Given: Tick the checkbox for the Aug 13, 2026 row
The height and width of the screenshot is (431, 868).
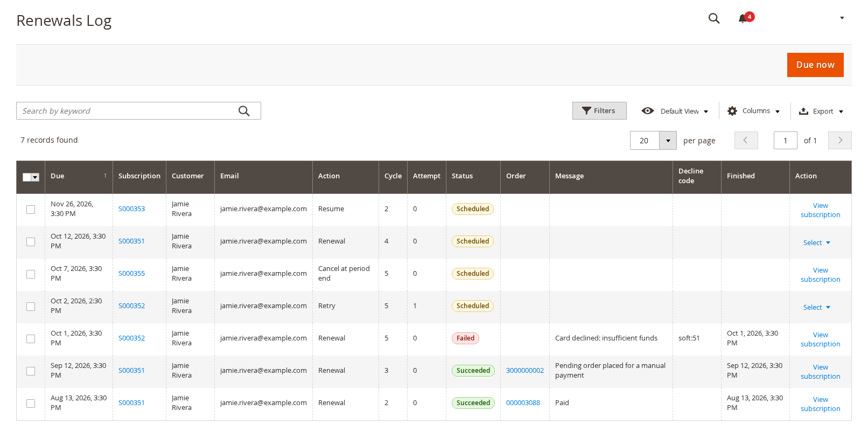Looking at the screenshot, I should click(x=31, y=404).
